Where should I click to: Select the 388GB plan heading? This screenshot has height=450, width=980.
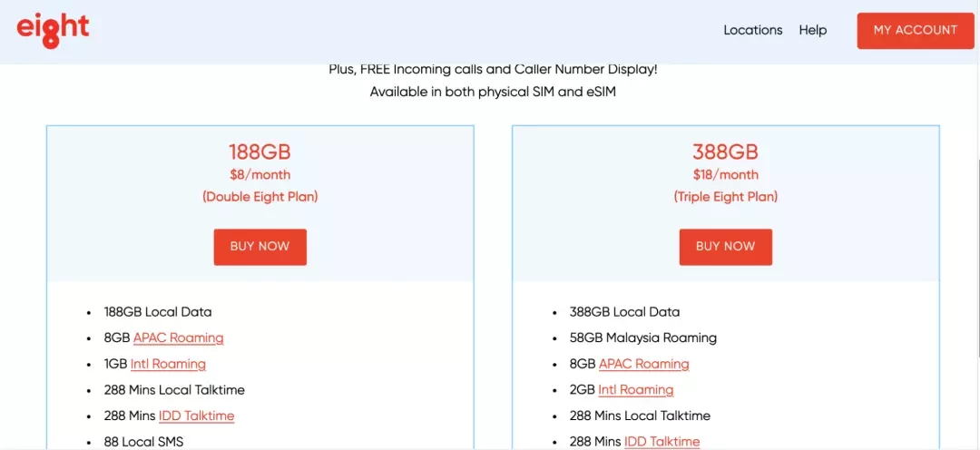pos(726,152)
